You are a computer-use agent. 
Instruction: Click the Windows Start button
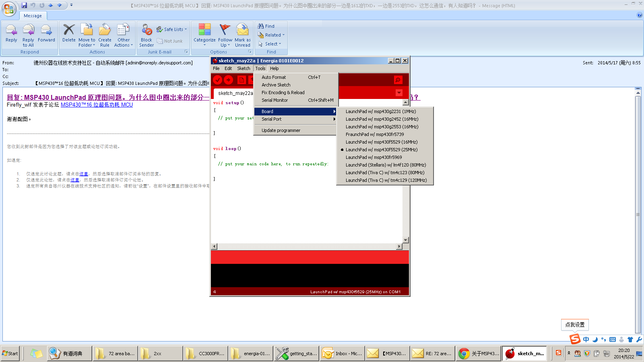10,354
